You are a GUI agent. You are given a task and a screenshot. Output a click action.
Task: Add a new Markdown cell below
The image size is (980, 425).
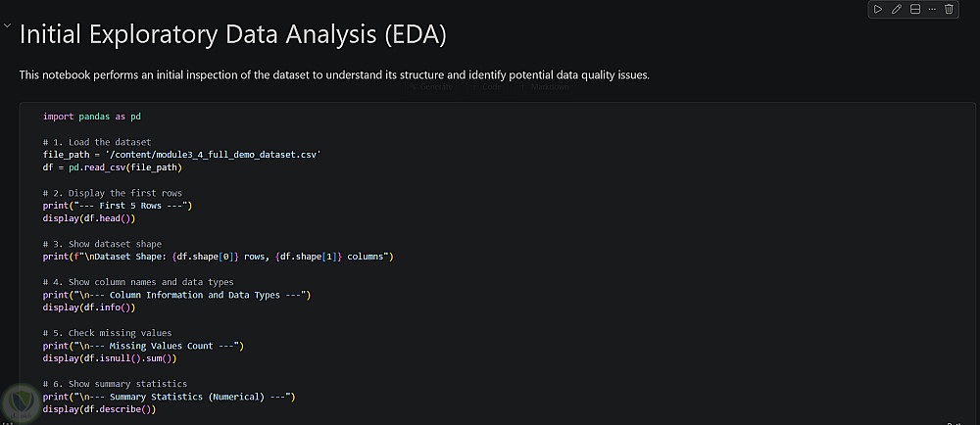pyautogui.click(x=544, y=87)
